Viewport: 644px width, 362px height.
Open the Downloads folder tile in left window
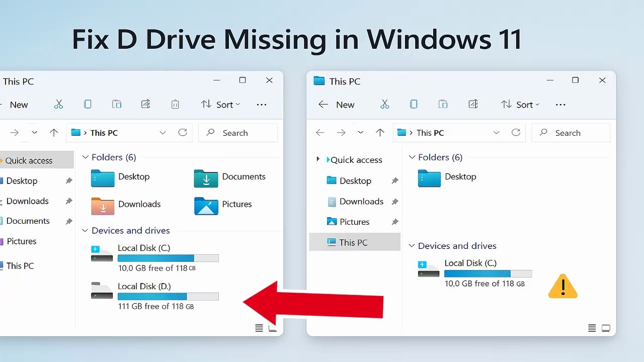tap(126, 205)
